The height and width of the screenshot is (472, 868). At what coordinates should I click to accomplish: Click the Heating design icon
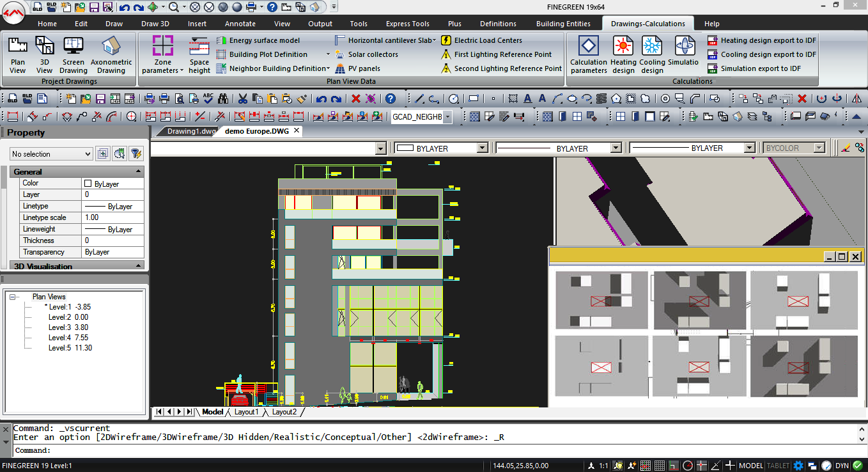coord(623,54)
